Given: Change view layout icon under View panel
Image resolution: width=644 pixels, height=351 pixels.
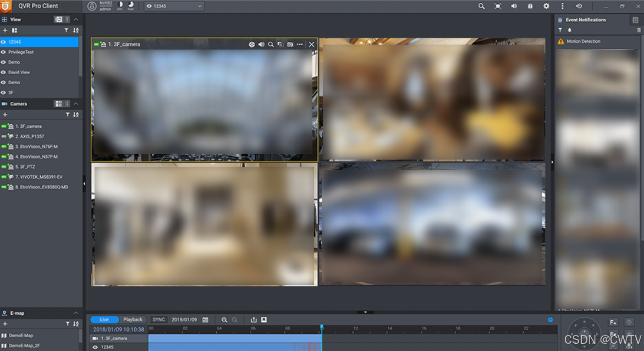Looking at the screenshot, I should click(x=14, y=30).
